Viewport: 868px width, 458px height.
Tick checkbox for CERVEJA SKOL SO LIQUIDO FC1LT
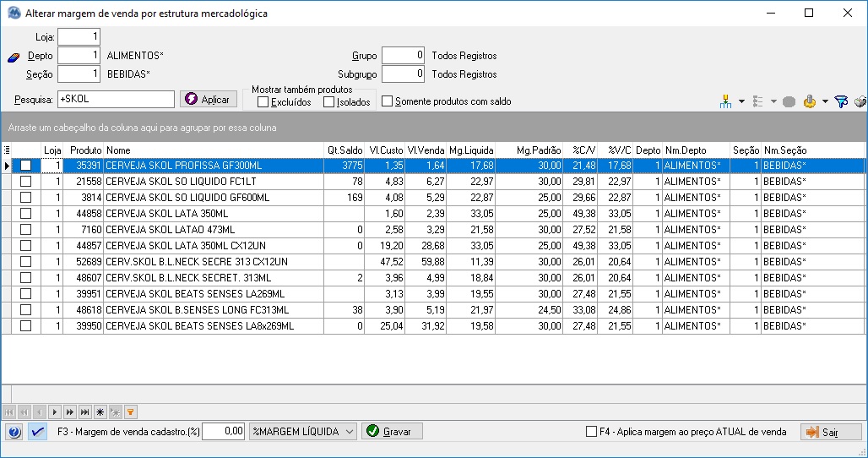click(x=26, y=181)
